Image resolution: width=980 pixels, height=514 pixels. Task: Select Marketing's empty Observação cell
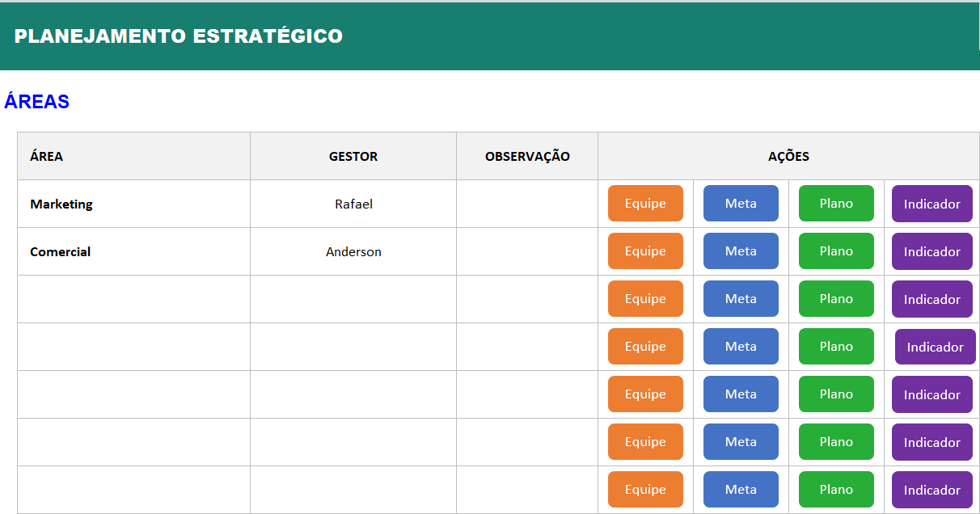click(x=527, y=204)
